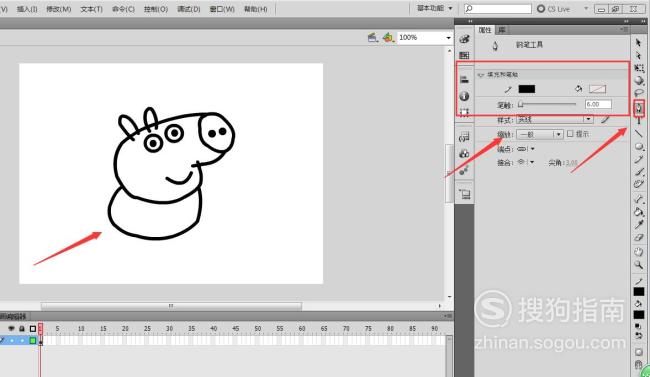Choose the Lasso tool
Screen dimensions: 650x377
click(639, 93)
